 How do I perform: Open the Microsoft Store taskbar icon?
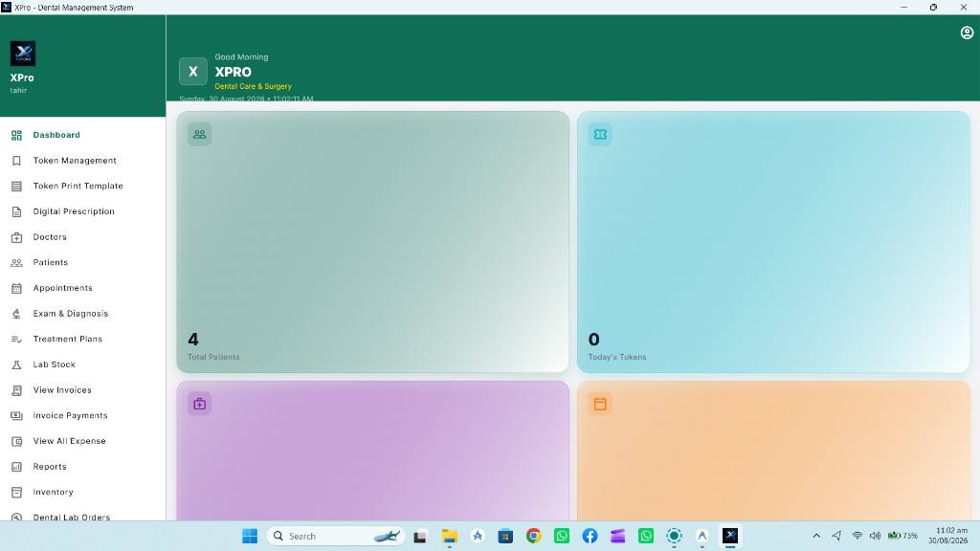[505, 536]
